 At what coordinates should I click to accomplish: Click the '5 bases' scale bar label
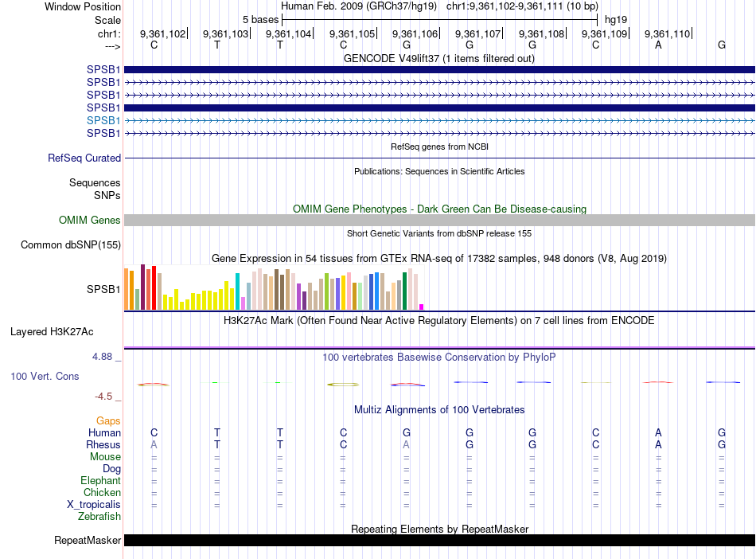click(260, 20)
